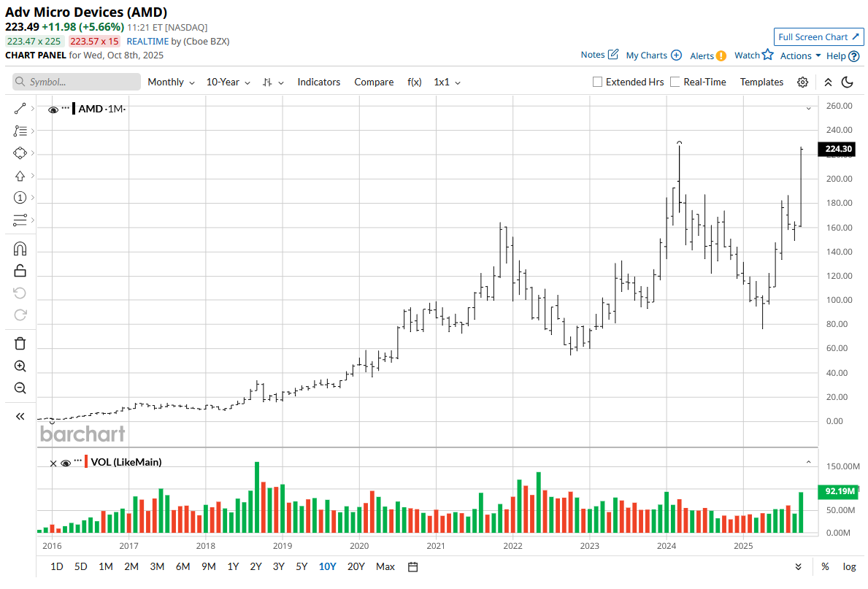Screen dimensions: 868x589
Task: Open the Actions dropdown
Action: coord(800,56)
